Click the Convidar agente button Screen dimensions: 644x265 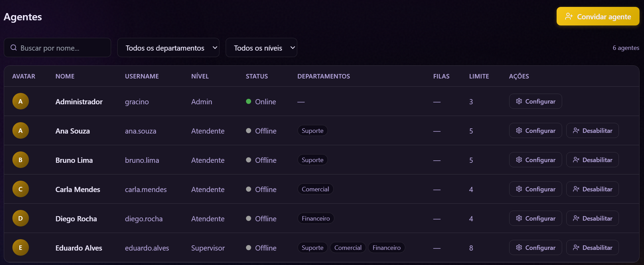pos(598,17)
